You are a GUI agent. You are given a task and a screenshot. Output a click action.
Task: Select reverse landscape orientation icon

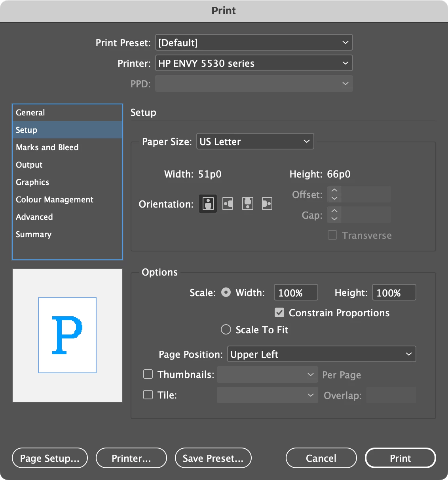(x=267, y=204)
